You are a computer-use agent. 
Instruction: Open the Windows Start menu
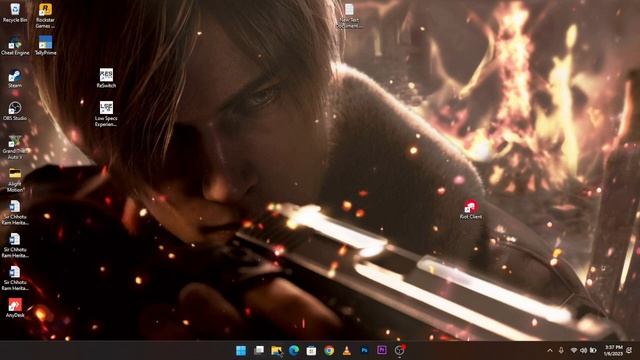tap(241, 351)
